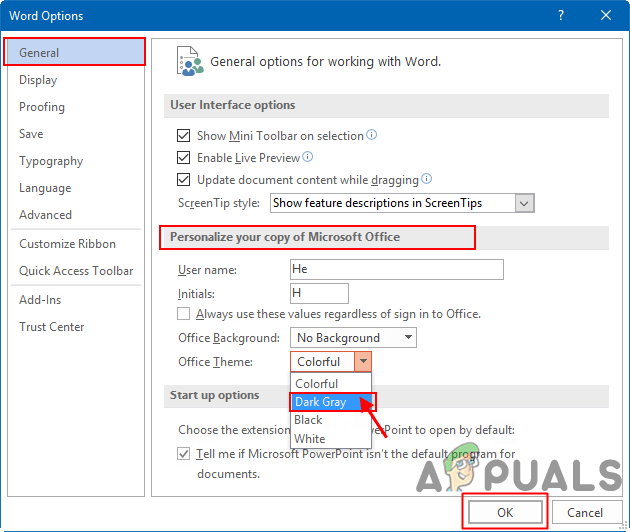Click the OK button
The image size is (630, 532).
pyautogui.click(x=505, y=512)
